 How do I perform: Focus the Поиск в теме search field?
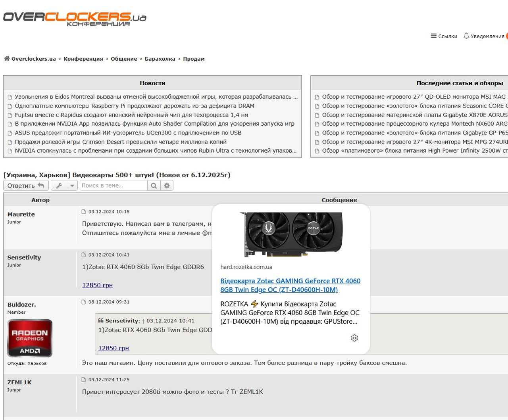(114, 186)
